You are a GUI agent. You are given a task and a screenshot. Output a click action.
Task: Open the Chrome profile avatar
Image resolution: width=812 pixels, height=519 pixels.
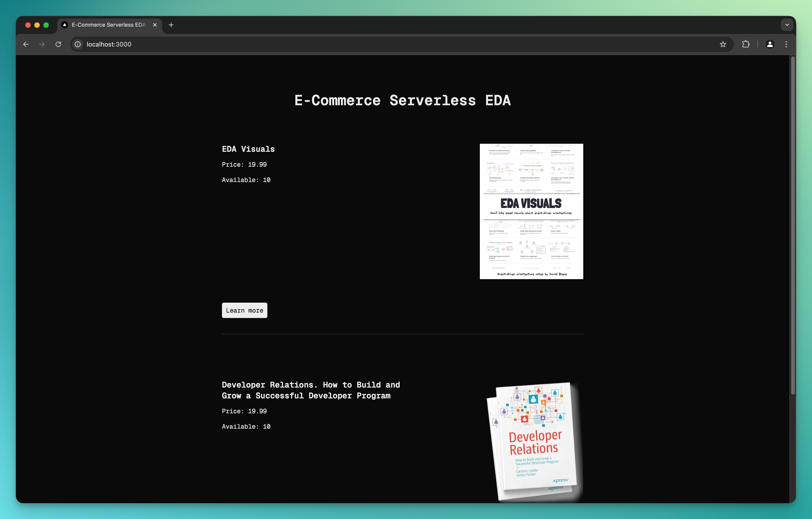click(770, 44)
